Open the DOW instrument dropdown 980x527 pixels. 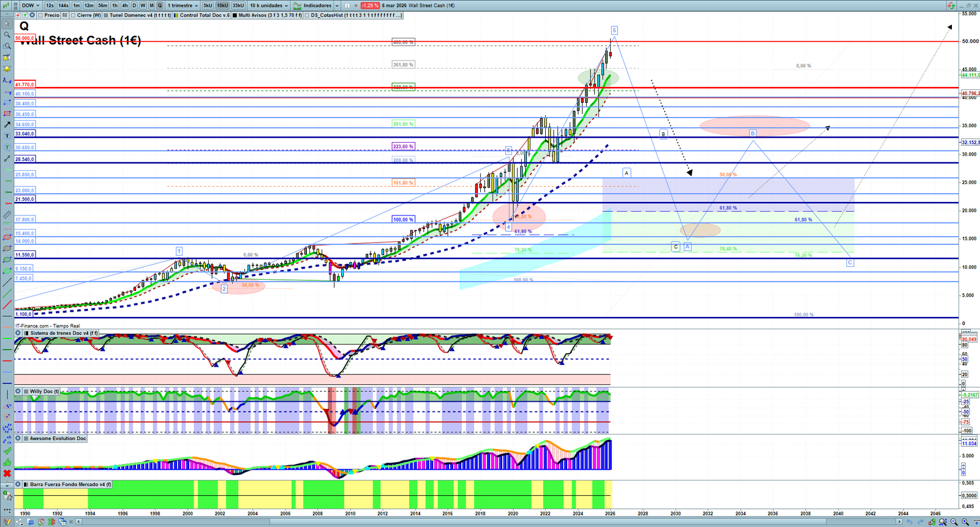tap(30, 6)
